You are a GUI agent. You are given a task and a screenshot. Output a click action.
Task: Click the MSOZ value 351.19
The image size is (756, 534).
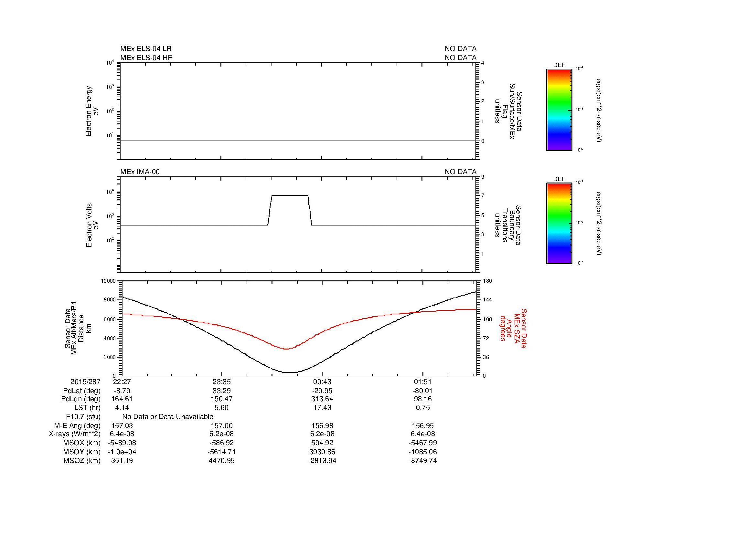122,461
